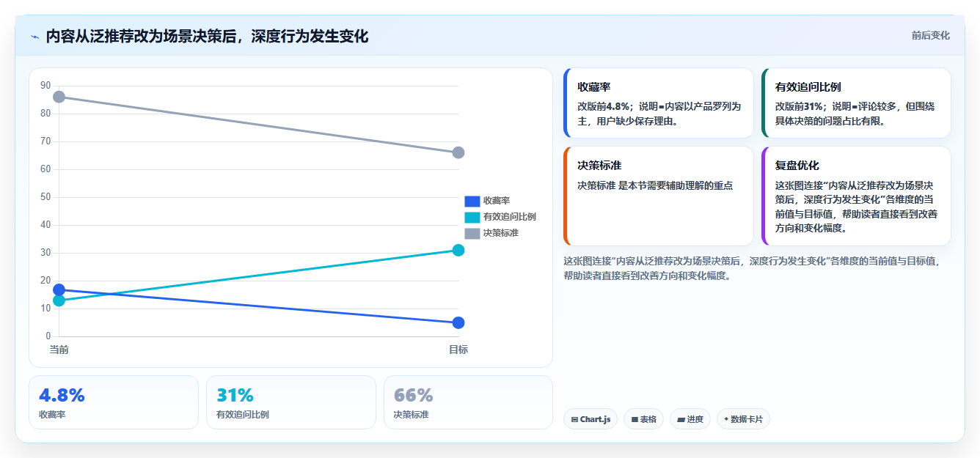Click the gray 决策标准 point at 目标
This screenshot has width=980, height=458.
[458, 152]
